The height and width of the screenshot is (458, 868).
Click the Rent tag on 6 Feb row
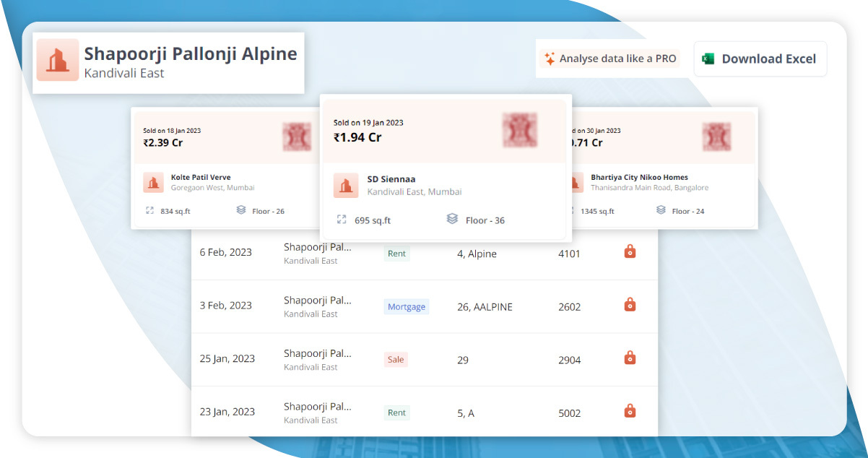397,254
